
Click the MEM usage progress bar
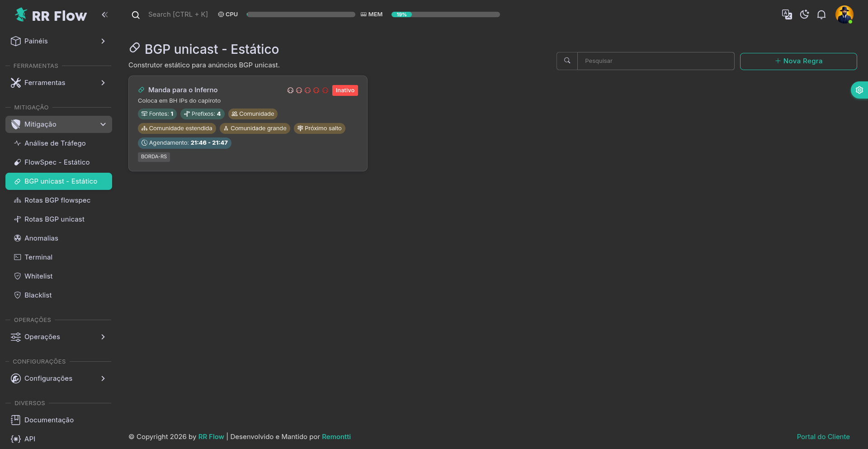coord(445,14)
